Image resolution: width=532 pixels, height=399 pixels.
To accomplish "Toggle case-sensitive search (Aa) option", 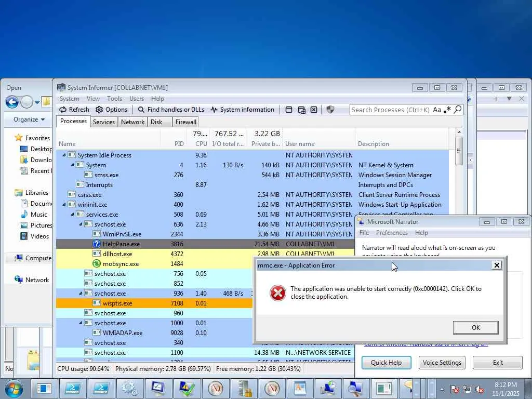I will pos(436,110).
